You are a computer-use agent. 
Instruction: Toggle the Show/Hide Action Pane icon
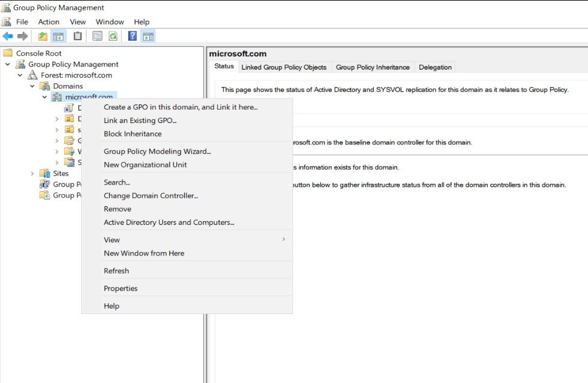pos(148,37)
